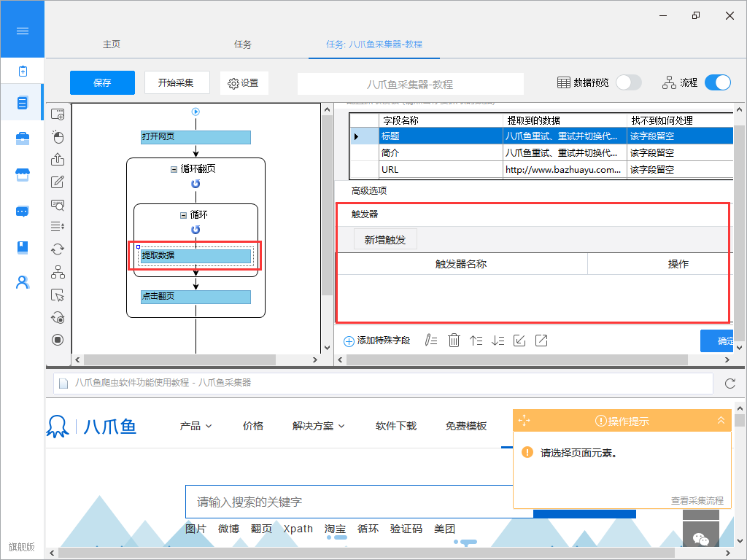This screenshot has height=560, width=747.
Task: Select the branch condition step tool
Action: (58, 272)
